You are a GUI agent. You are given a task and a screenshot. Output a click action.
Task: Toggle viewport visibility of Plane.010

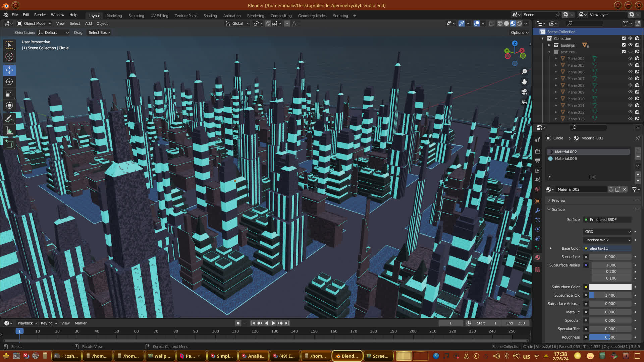click(x=630, y=99)
